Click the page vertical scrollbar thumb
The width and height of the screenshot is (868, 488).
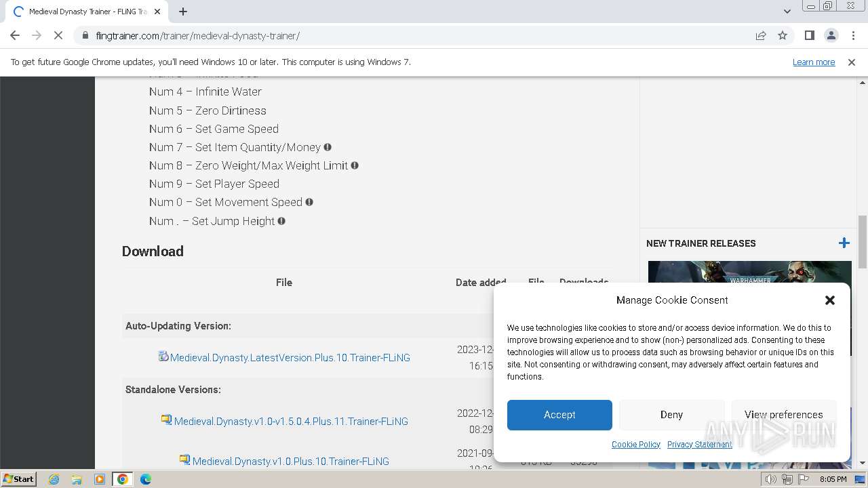tap(863, 242)
